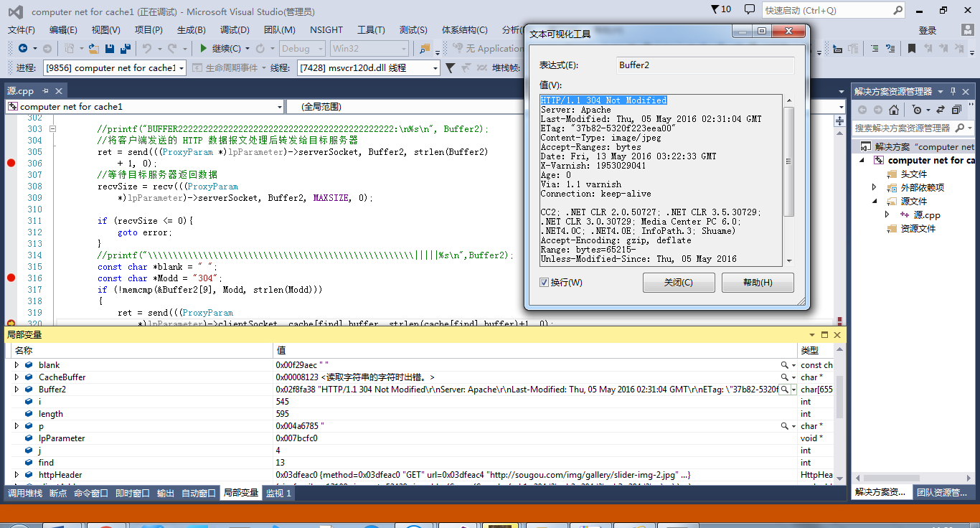
Task: Click the 表达式 field containing Buffer2
Action: 705,65
